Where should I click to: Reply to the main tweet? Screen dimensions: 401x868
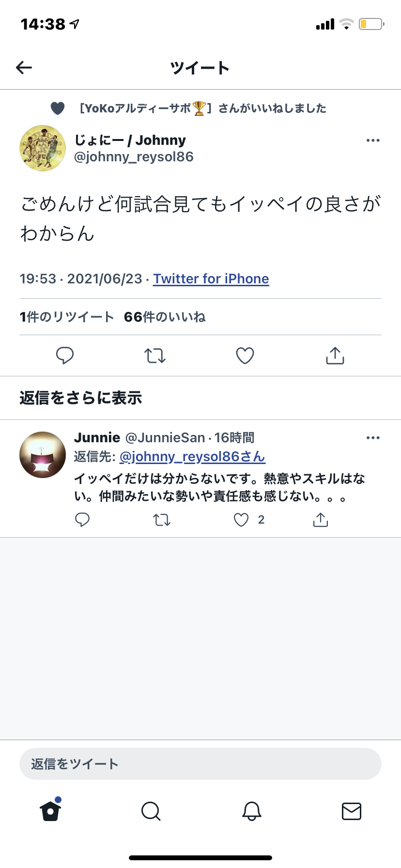click(65, 356)
